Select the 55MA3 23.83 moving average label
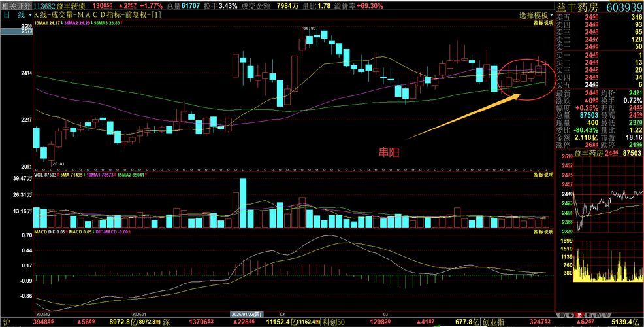Viewport: 644px width, 327px height. [x=107, y=24]
